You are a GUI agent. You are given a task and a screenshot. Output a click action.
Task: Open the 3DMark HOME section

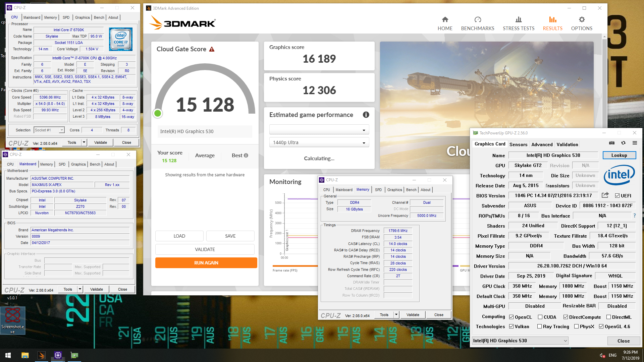click(445, 24)
